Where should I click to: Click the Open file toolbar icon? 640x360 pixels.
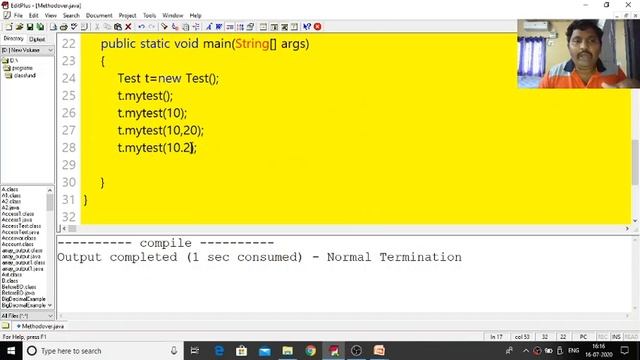tap(19, 27)
